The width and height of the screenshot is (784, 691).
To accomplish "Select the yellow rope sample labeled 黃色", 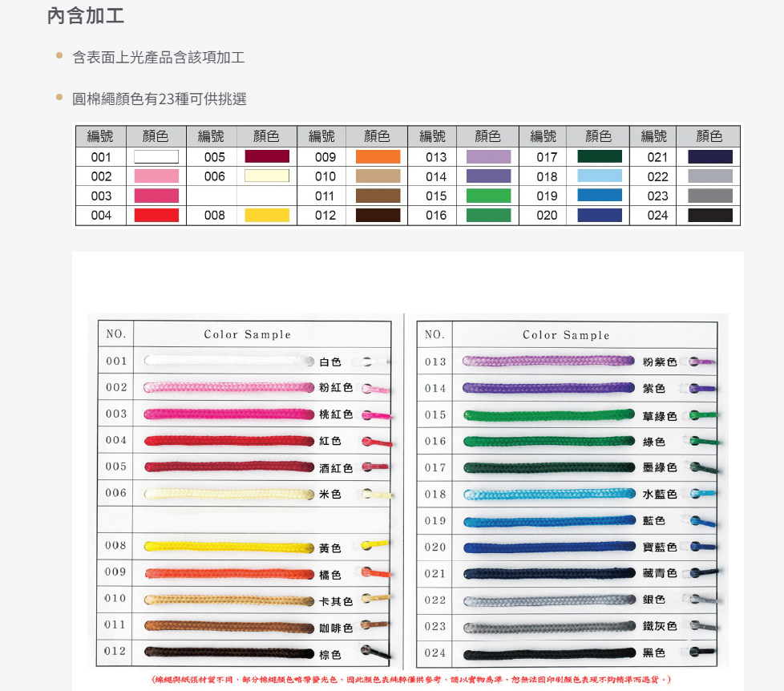I will 228,547.
